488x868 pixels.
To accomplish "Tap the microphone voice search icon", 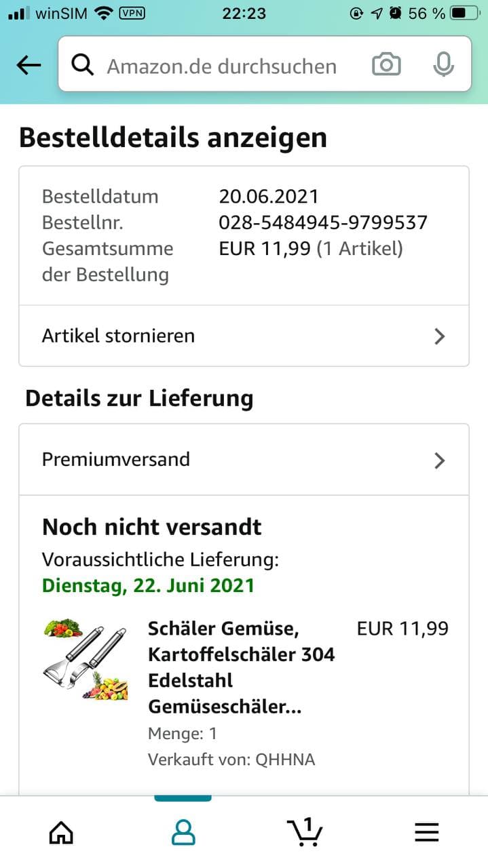I will point(443,64).
